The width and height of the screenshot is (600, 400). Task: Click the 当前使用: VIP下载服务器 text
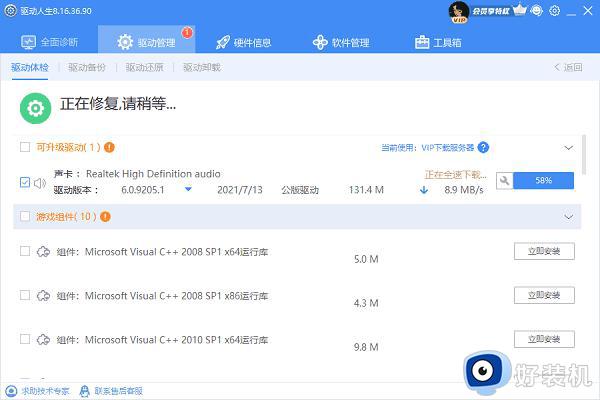(427, 148)
